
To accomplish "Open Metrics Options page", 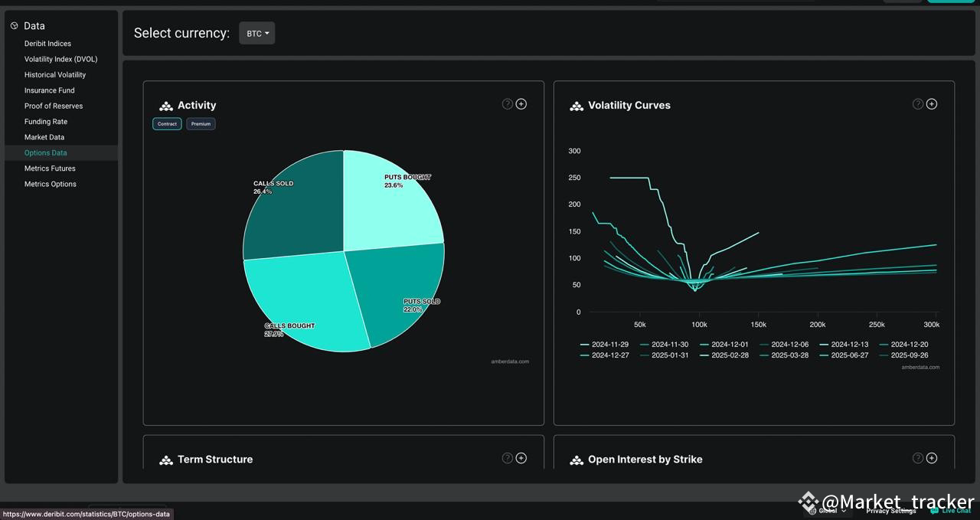I will coord(51,184).
